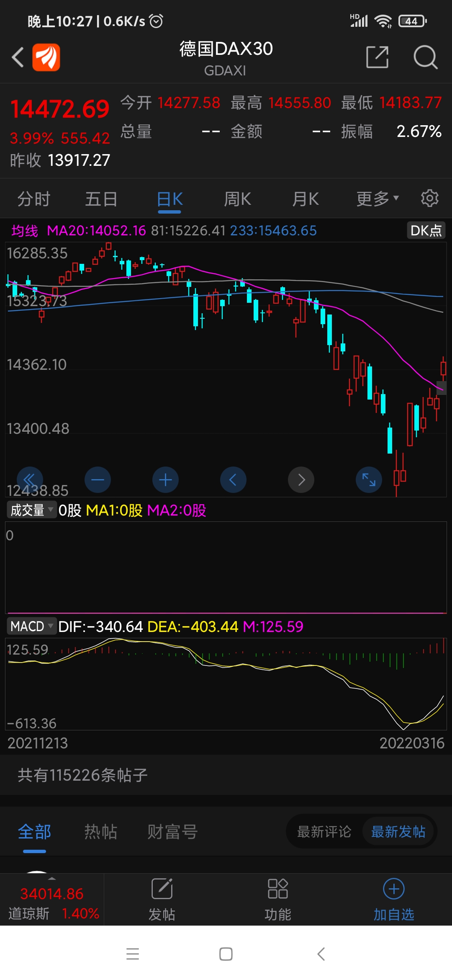Open search with the magnifier icon
The width and height of the screenshot is (452, 980).
point(426,57)
